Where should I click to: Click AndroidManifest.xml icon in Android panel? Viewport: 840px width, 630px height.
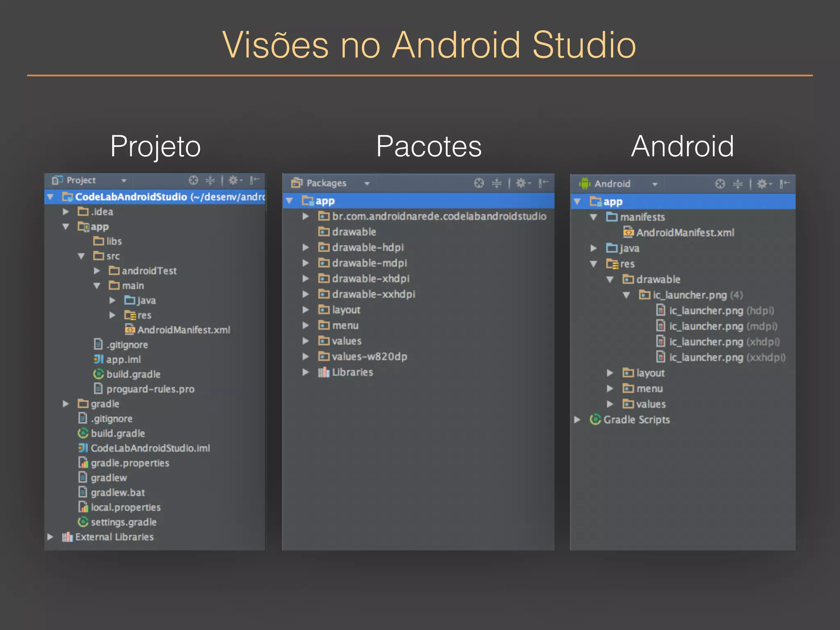(628, 232)
